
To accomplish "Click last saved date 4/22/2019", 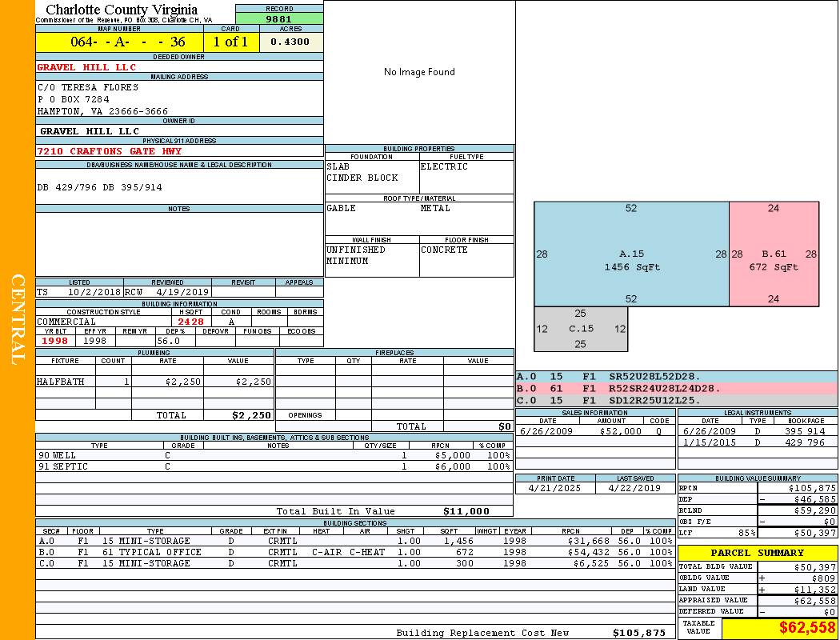I will click(634, 489).
